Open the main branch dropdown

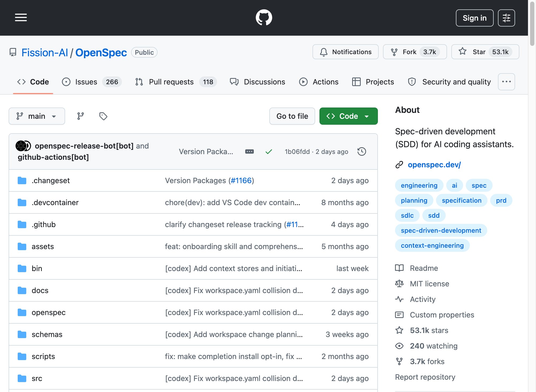[37, 116]
